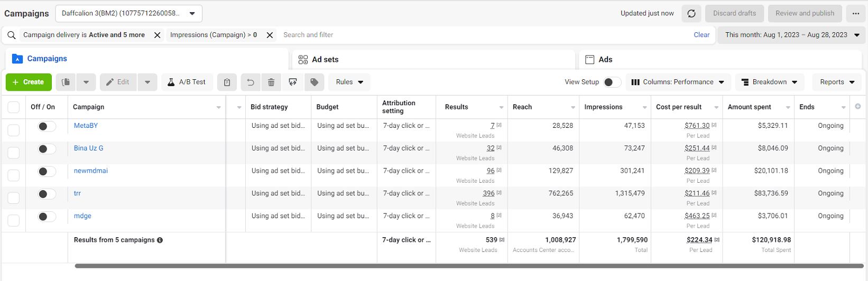Switch to the Ad sets tab
Viewport: 868px width, 281px height.
433,59
